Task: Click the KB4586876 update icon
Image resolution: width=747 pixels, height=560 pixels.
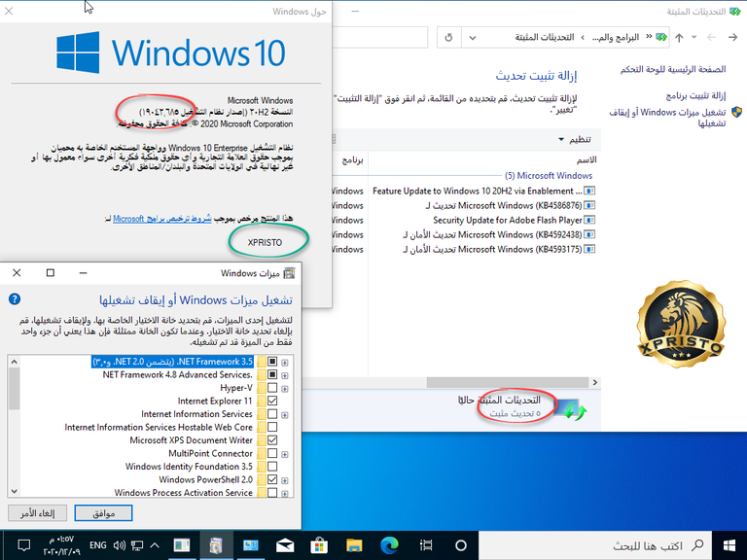Action: coord(589,206)
